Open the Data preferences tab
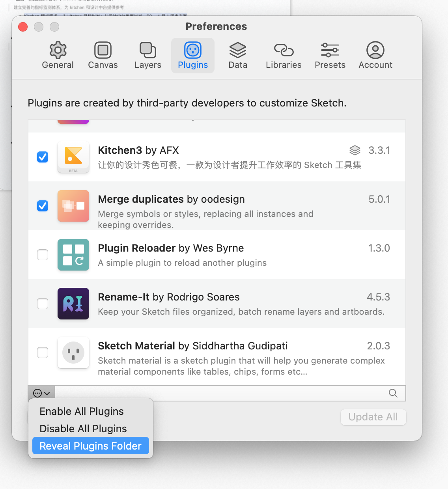The height and width of the screenshot is (489, 448). tap(238, 56)
